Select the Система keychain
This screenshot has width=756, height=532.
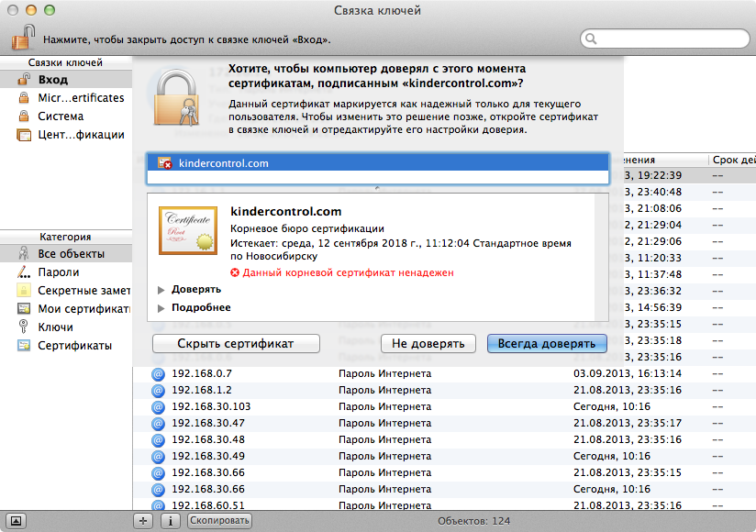pos(66,116)
